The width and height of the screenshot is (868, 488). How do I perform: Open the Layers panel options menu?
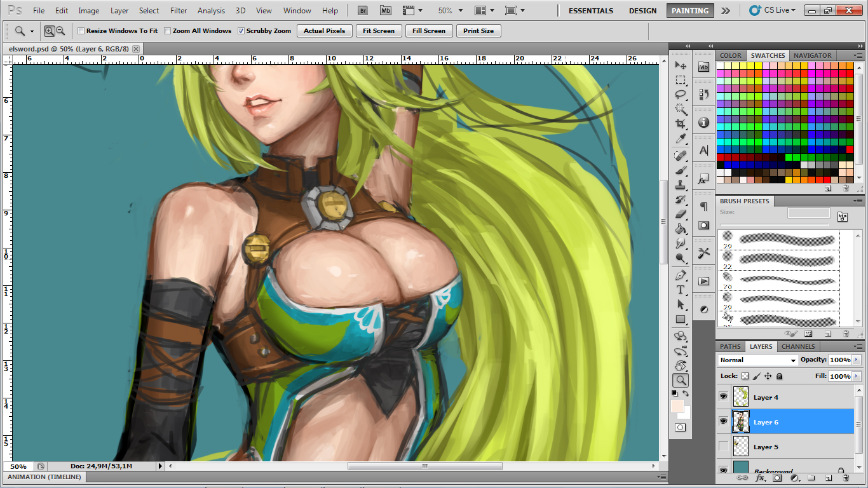point(859,347)
